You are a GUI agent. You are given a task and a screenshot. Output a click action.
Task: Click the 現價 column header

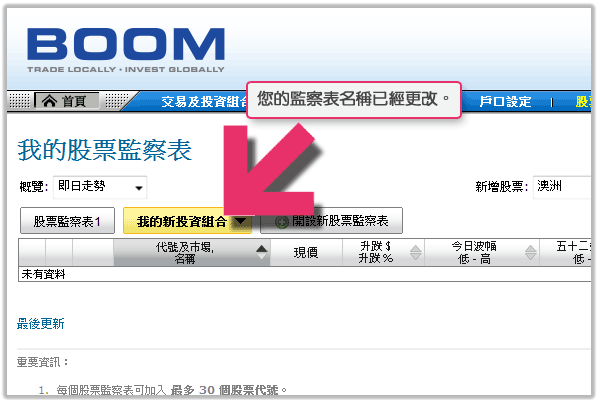click(306, 252)
